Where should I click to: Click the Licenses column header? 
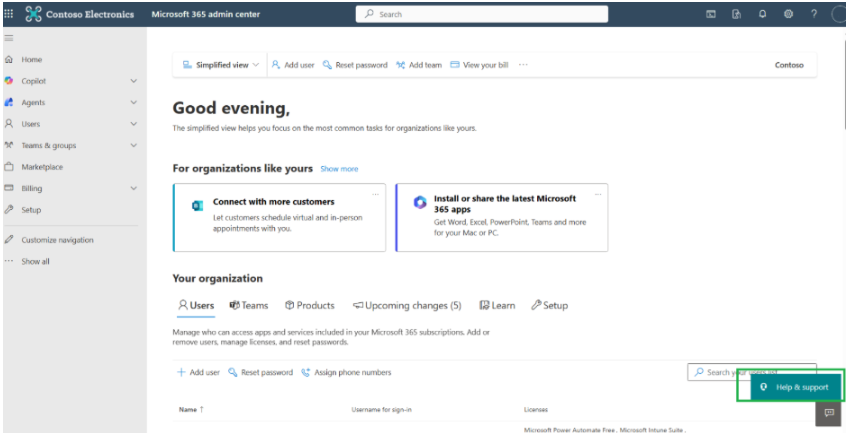(536, 410)
